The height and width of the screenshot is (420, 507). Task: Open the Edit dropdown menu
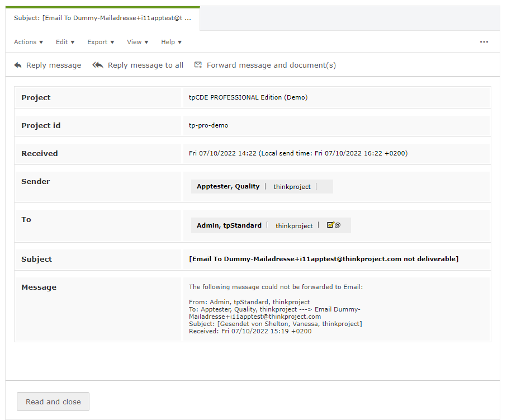(65, 42)
